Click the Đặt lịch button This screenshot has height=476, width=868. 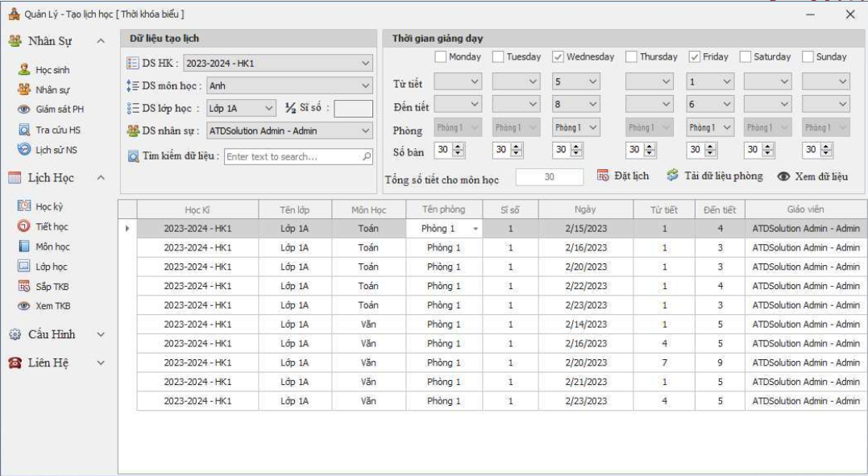(x=623, y=176)
